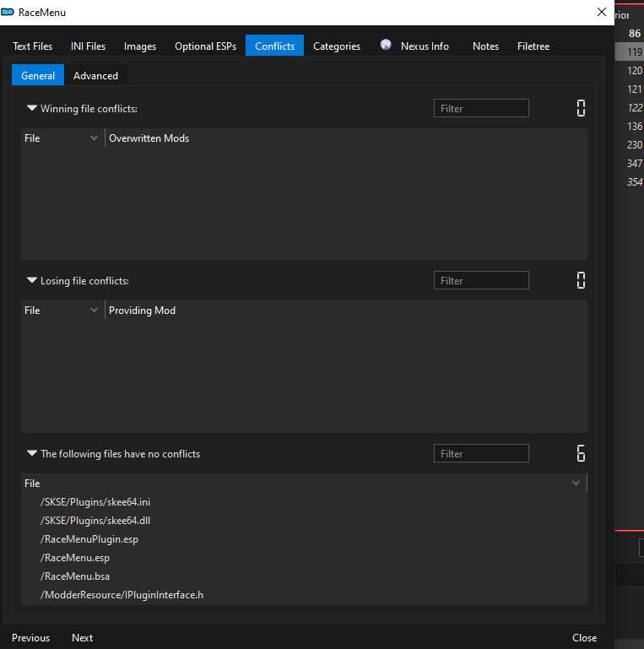This screenshot has height=649, width=644.
Task: Select /RaceMenu.bsa file row
Action: [304, 576]
